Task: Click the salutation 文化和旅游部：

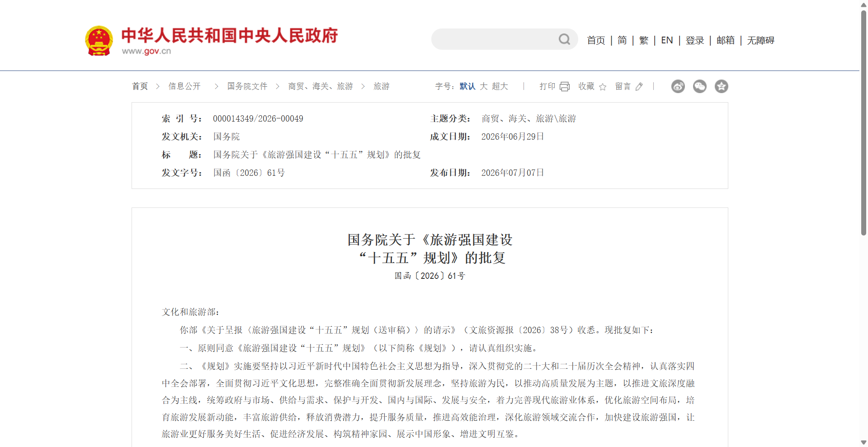Action: click(191, 312)
